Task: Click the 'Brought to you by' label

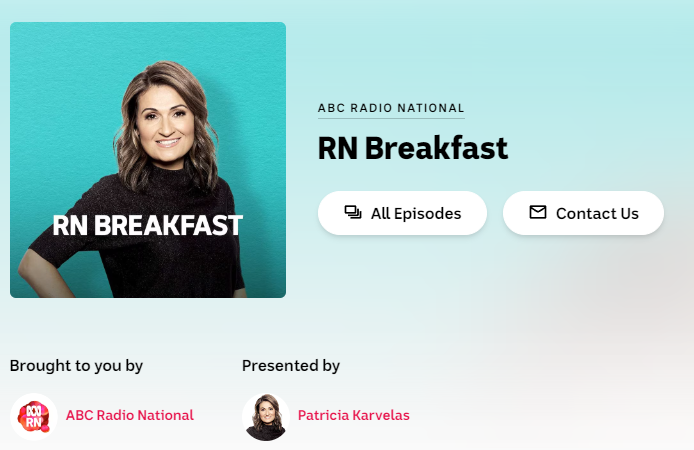Action: 76,366
